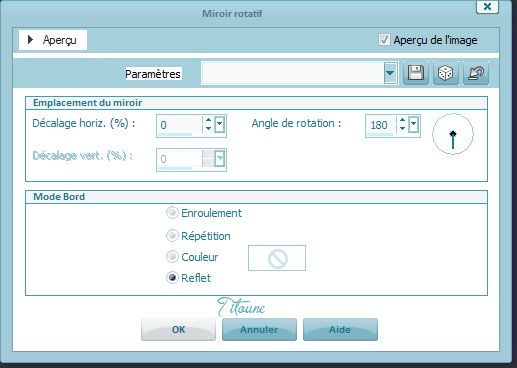This screenshot has height=368, width=517.
Task: Click the reset to default icon
Action: click(476, 73)
